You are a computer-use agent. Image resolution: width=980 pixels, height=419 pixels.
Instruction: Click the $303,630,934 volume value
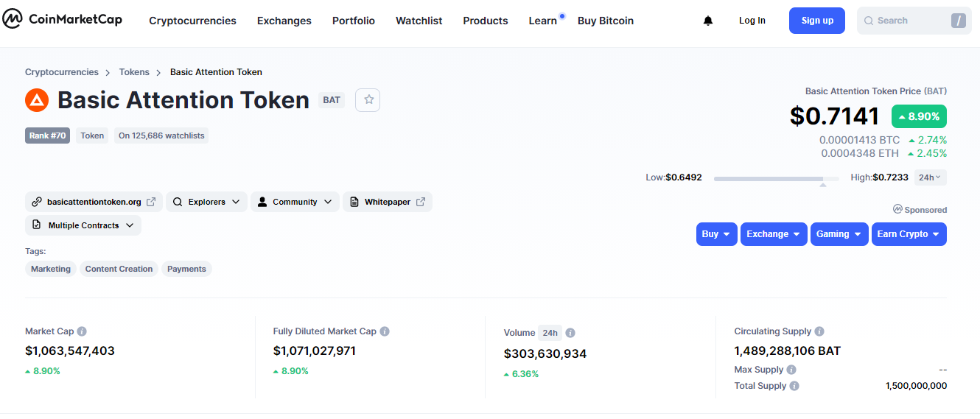[545, 354]
